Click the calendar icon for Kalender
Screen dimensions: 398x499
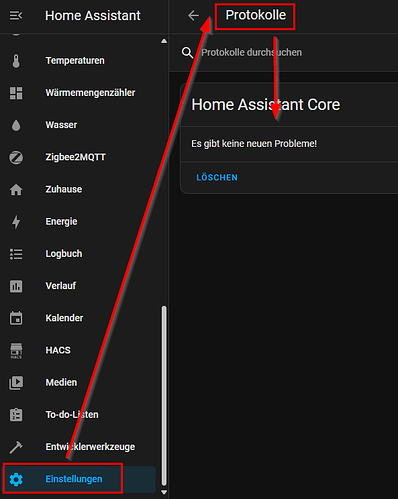(16, 318)
